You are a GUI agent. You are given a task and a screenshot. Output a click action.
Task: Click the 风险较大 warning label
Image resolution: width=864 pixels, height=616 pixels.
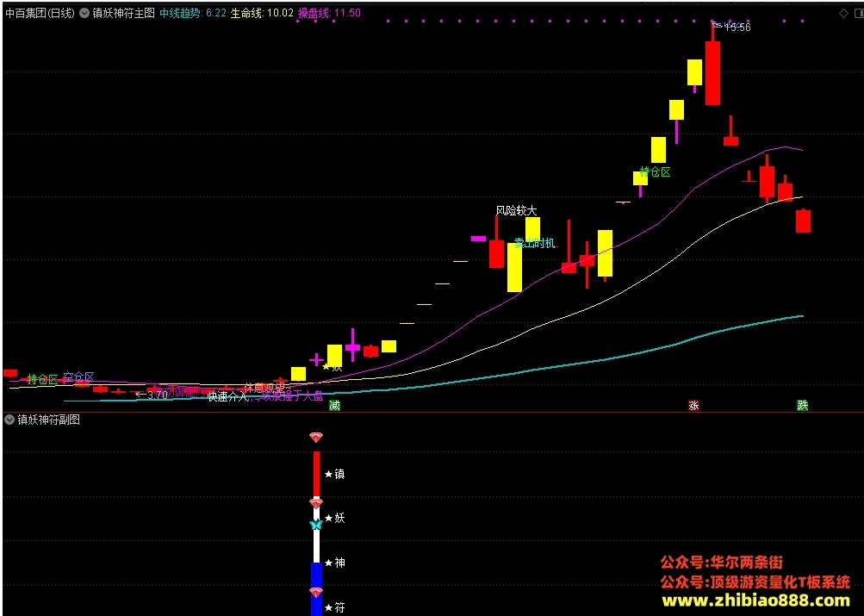516,210
